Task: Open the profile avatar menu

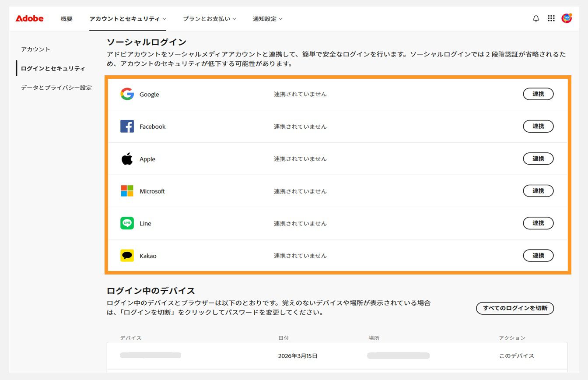Action: point(567,18)
